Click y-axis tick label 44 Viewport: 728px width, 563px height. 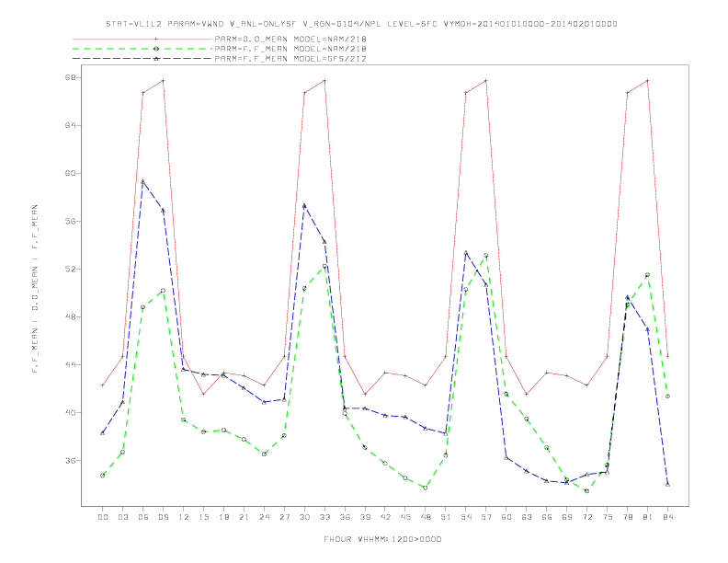click(x=70, y=364)
